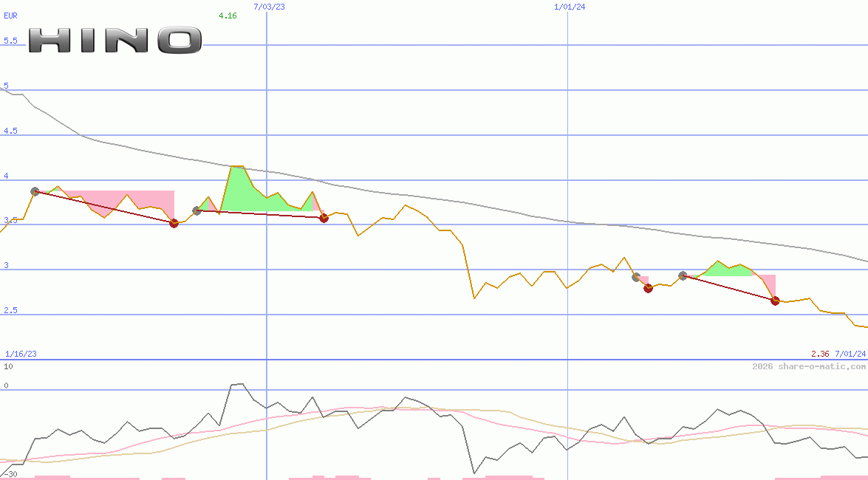Select the gray marker near the 3.6 level
This screenshot has height=480, width=868.
pos(197,210)
